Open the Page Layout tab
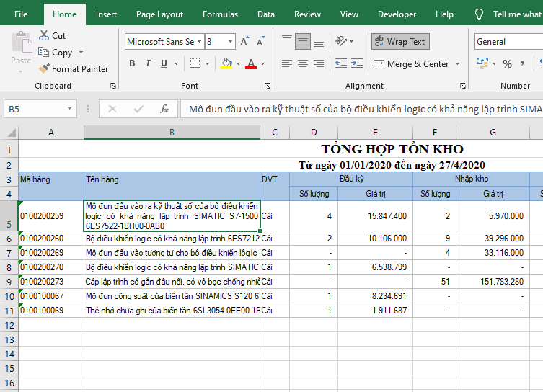This screenshot has width=543, height=392. tap(159, 14)
